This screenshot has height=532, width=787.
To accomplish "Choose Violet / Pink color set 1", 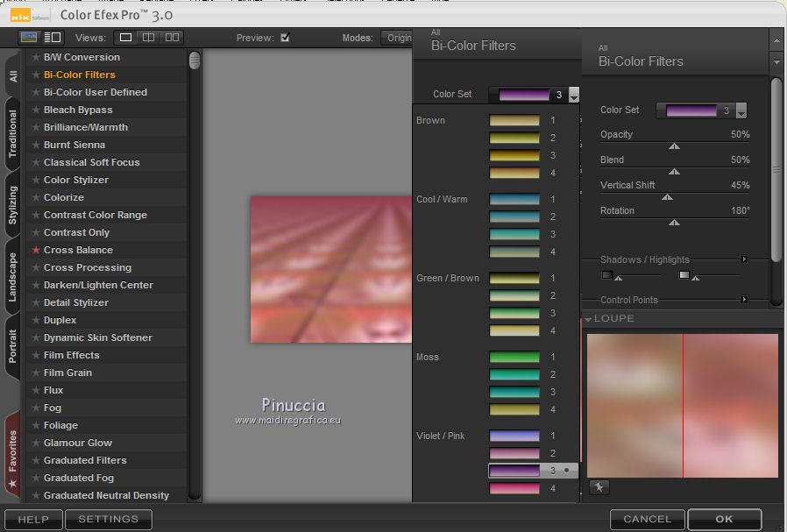I will 514,436.
